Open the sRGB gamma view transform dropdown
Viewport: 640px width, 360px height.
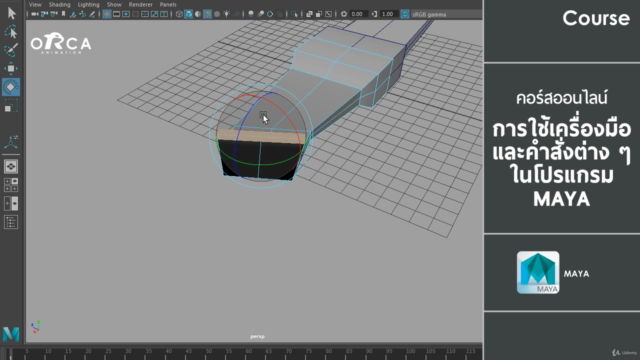[446, 14]
